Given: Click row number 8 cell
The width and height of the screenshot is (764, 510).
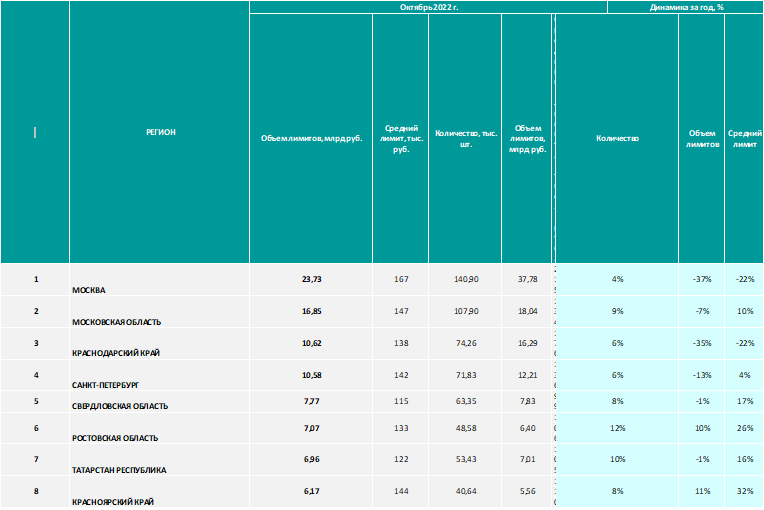Looking at the screenshot, I should 35,492.
